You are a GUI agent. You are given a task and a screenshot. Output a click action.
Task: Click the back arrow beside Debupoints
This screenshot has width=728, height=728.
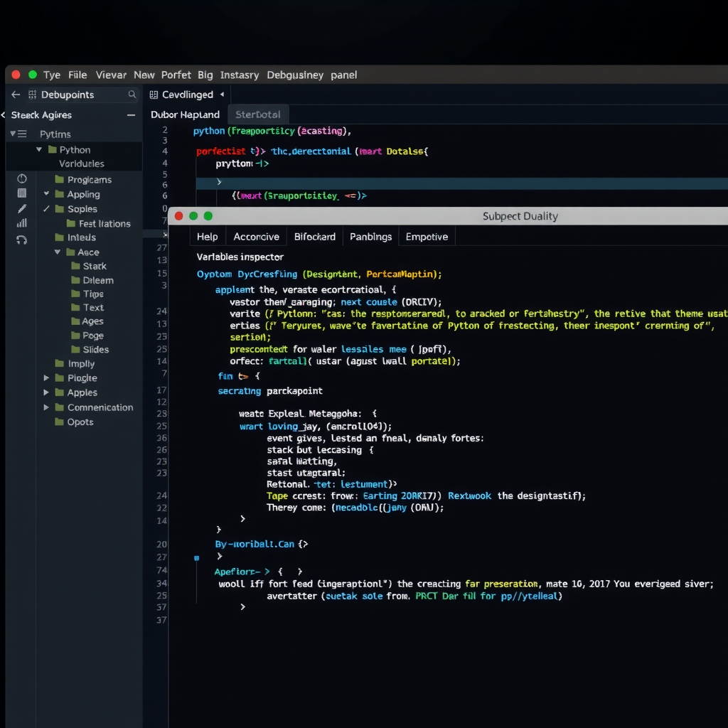[16, 95]
